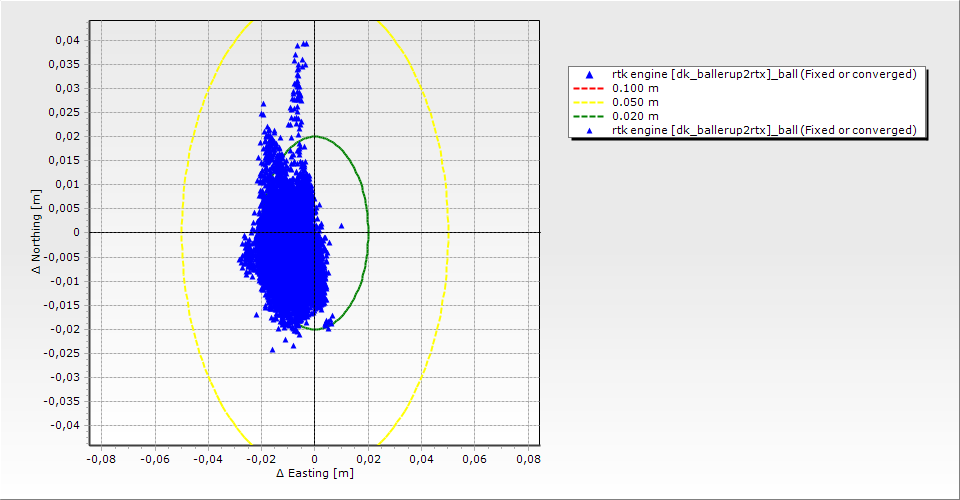The image size is (960, 500).
Task: Click the Δ Northing [m] axis title
Action: pos(37,231)
